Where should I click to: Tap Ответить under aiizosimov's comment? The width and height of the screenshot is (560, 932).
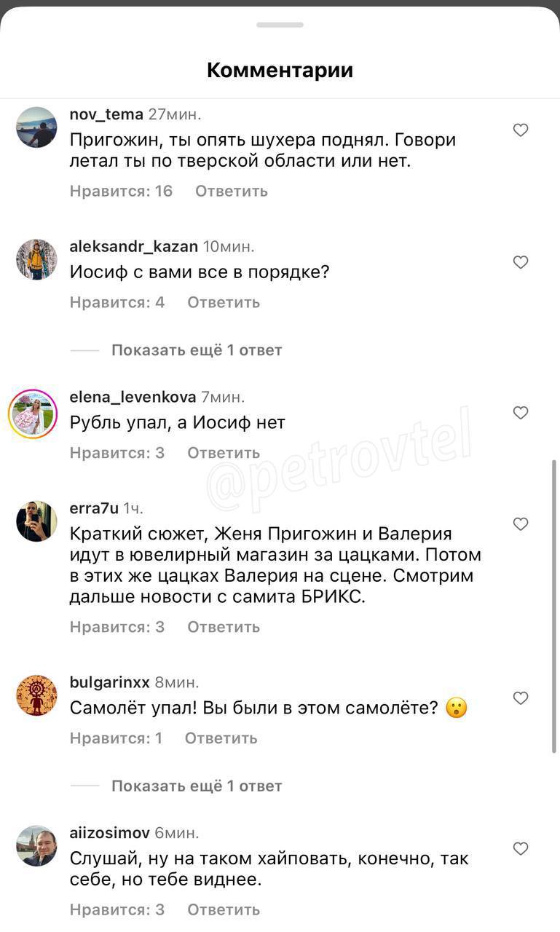click(224, 909)
